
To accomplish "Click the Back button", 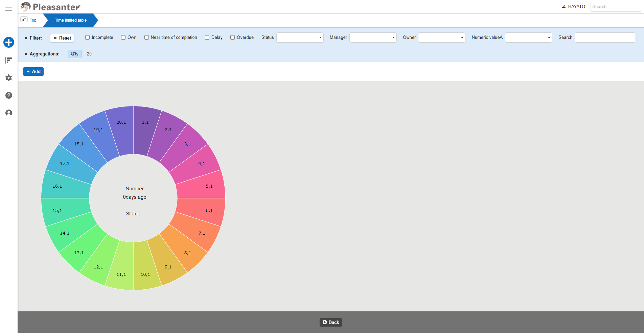I will 331,322.
